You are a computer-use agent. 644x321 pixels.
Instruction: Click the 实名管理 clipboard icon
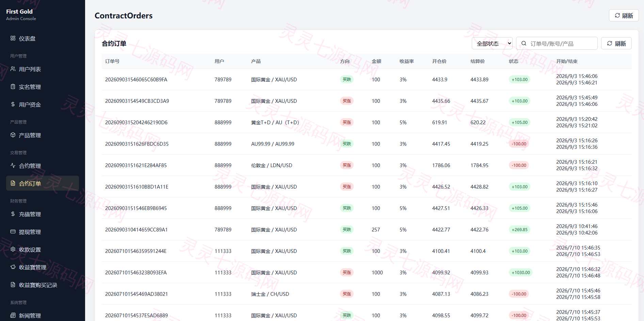13,86
